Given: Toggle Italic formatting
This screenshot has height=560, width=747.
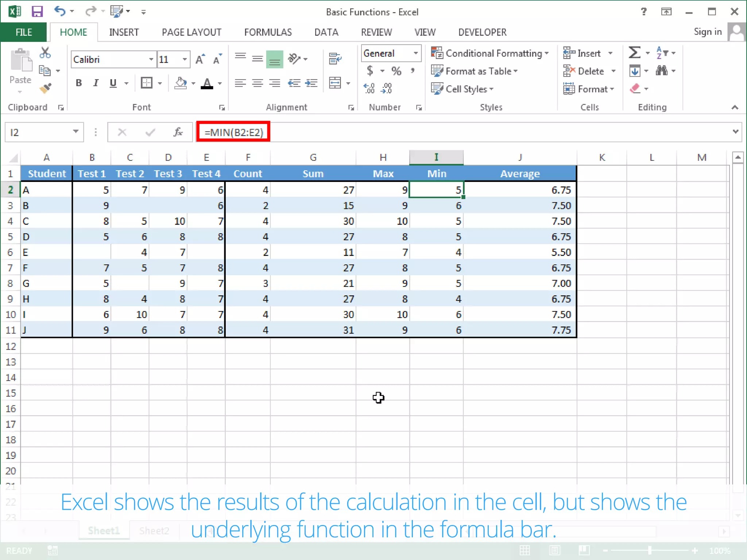Looking at the screenshot, I should click(x=96, y=83).
